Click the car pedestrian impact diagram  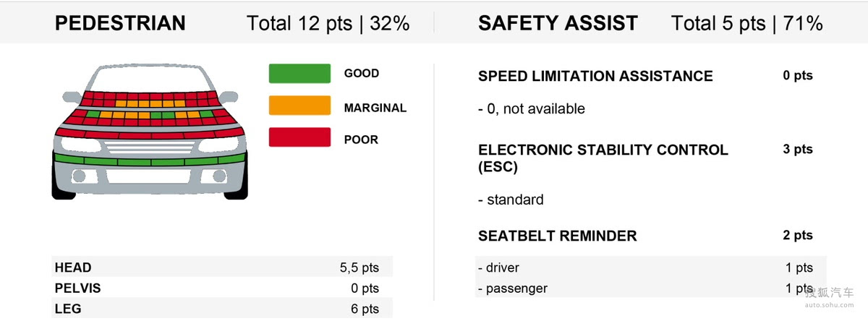tap(149, 132)
